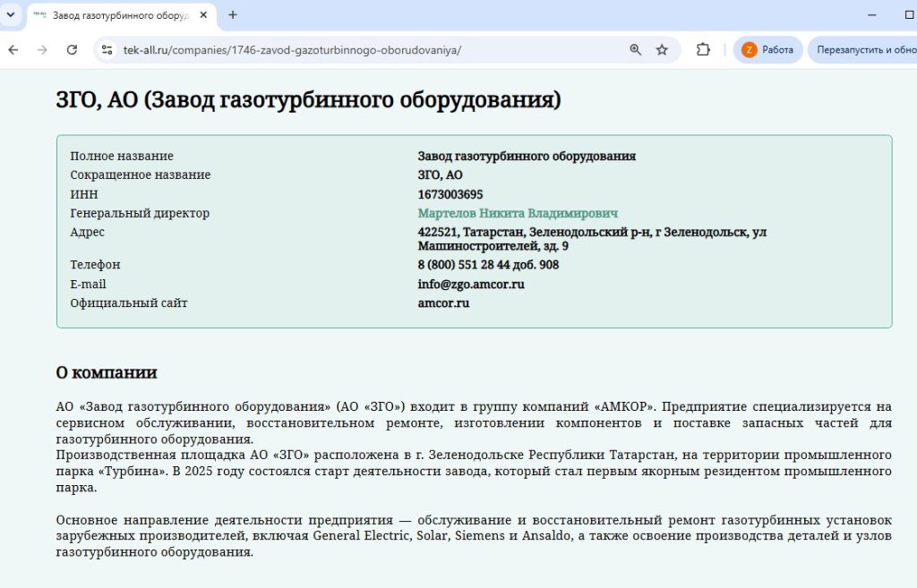The image size is (917, 588).
Task: Click phone number 8 (800) 551 28 44
Action: click(x=465, y=265)
